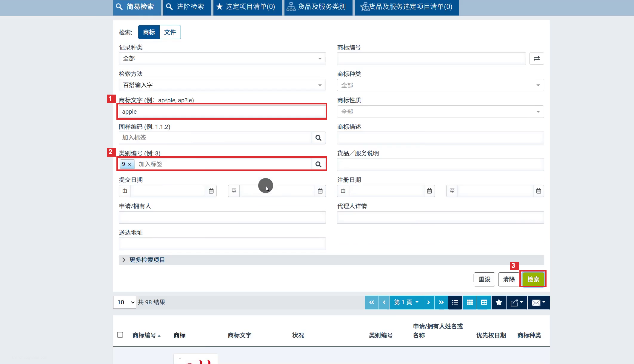The width and height of the screenshot is (634, 364).
Task: Click the green 检索 button
Action: click(533, 279)
